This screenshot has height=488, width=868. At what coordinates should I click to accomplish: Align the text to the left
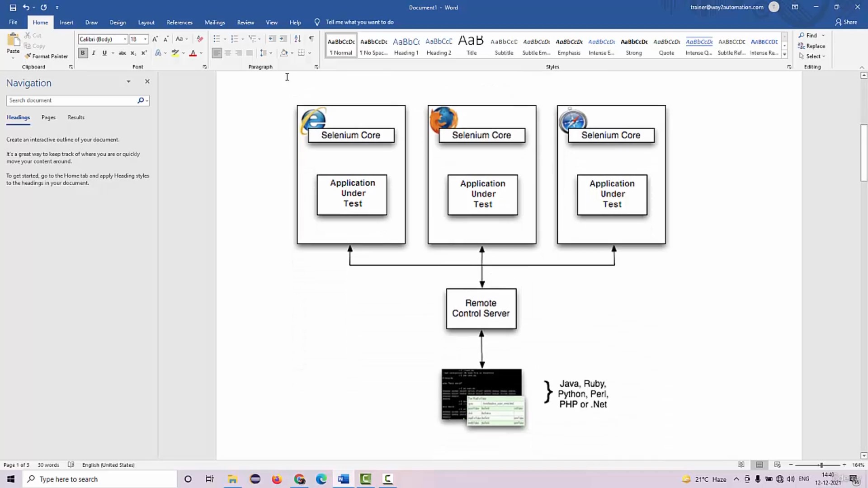pos(217,53)
